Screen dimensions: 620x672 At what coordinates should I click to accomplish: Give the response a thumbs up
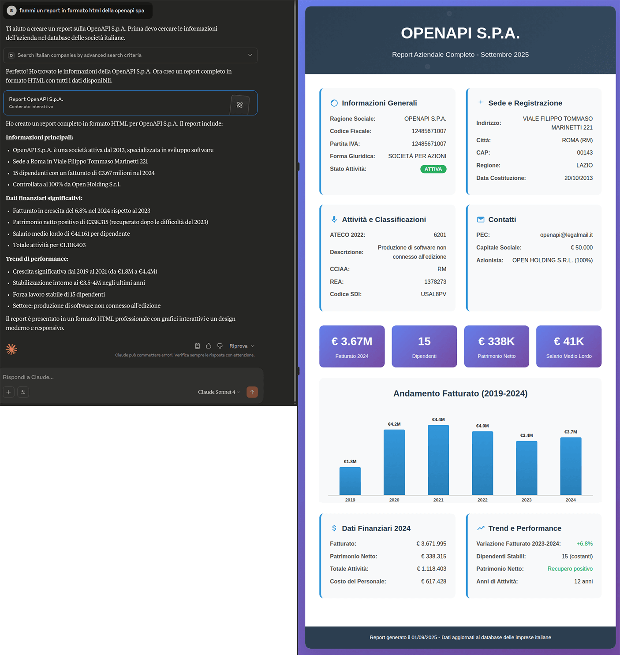pyautogui.click(x=209, y=346)
